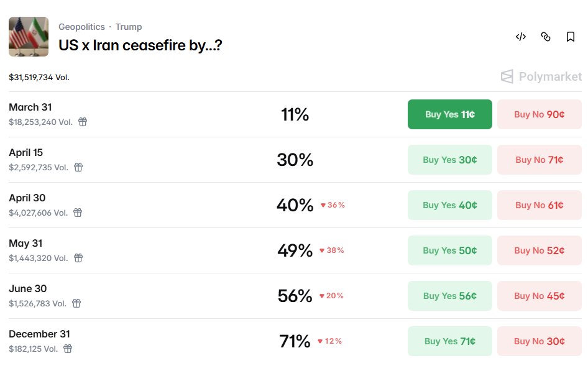The width and height of the screenshot is (588, 371).
Task: Click gift icon beside May 31 volume
Action: (x=78, y=258)
